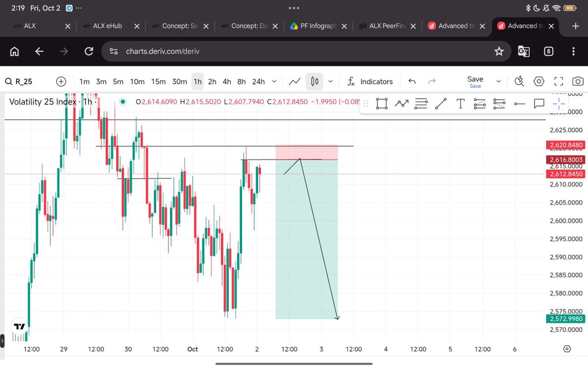Viewport: 588px width, 368px height.
Task: Focus the charts.deriv.com address bar
Action: pos(306,51)
